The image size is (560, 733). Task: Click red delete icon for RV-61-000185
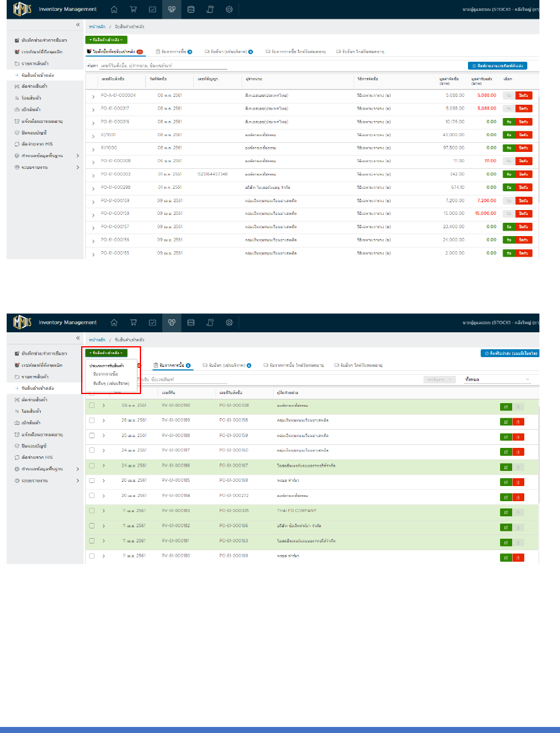[518, 482]
